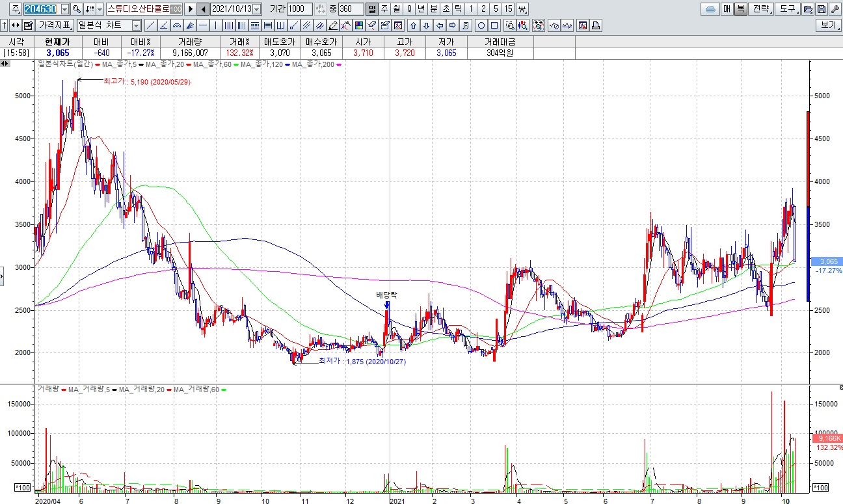
Task: Toggle monthly (월) chart period
Action: click(x=396, y=9)
